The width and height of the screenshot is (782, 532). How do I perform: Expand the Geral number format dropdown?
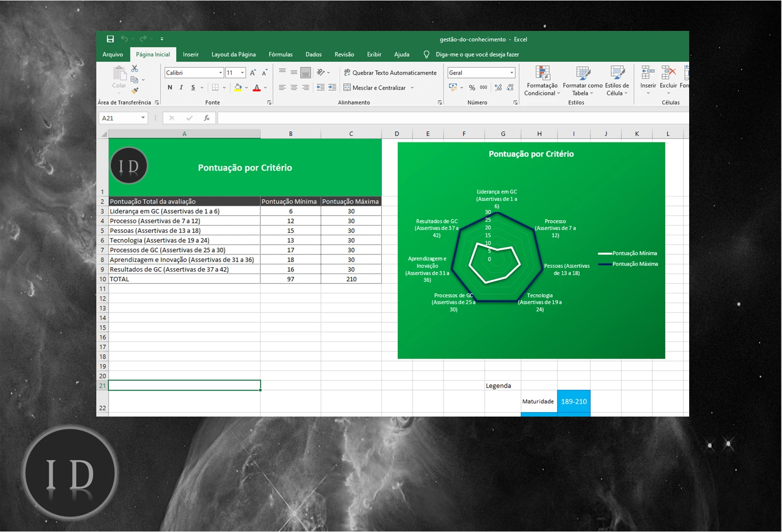pyautogui.click(x=511, y=73)
